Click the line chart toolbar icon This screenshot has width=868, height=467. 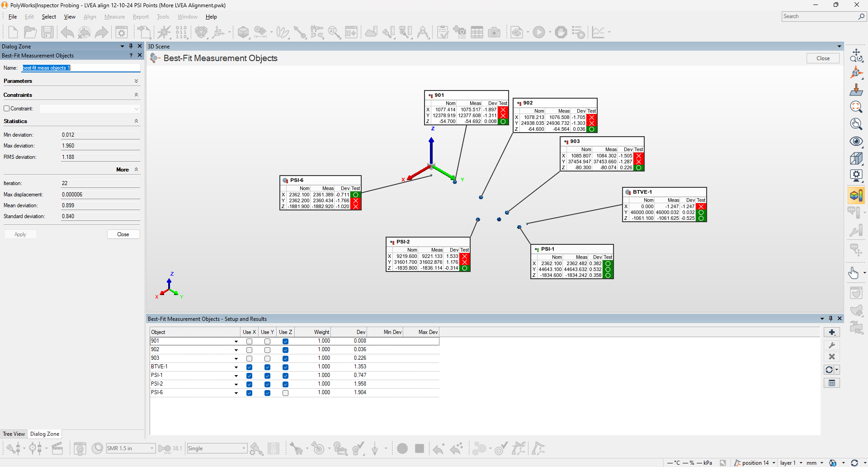pyautogui.click(x=598, y=32)
